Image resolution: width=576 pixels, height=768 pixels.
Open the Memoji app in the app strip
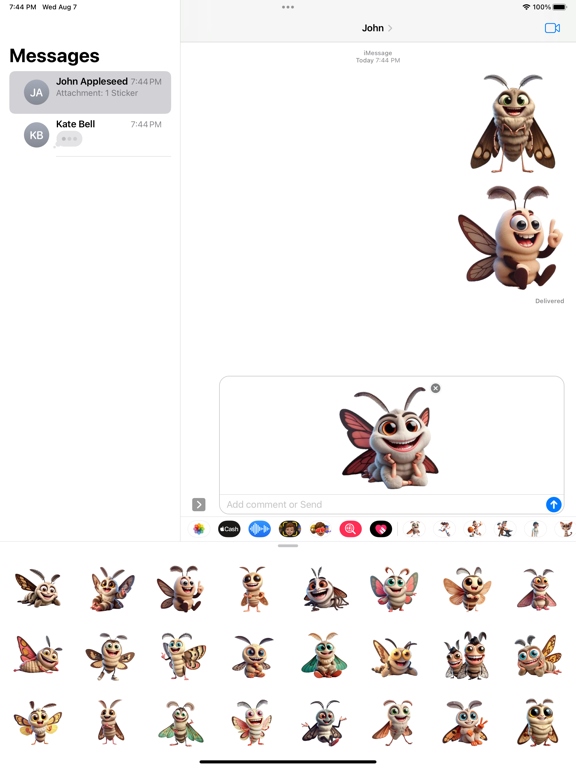point(290,529)
